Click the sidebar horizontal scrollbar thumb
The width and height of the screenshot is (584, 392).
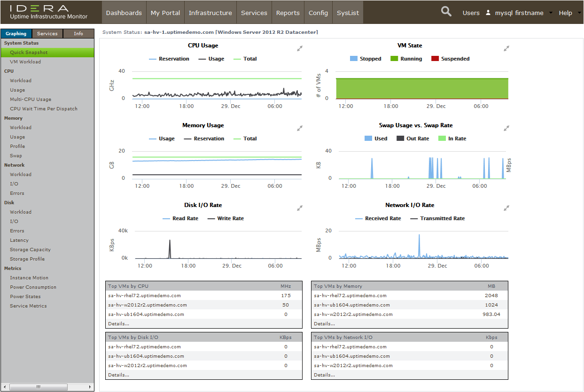tap(39, 387)
